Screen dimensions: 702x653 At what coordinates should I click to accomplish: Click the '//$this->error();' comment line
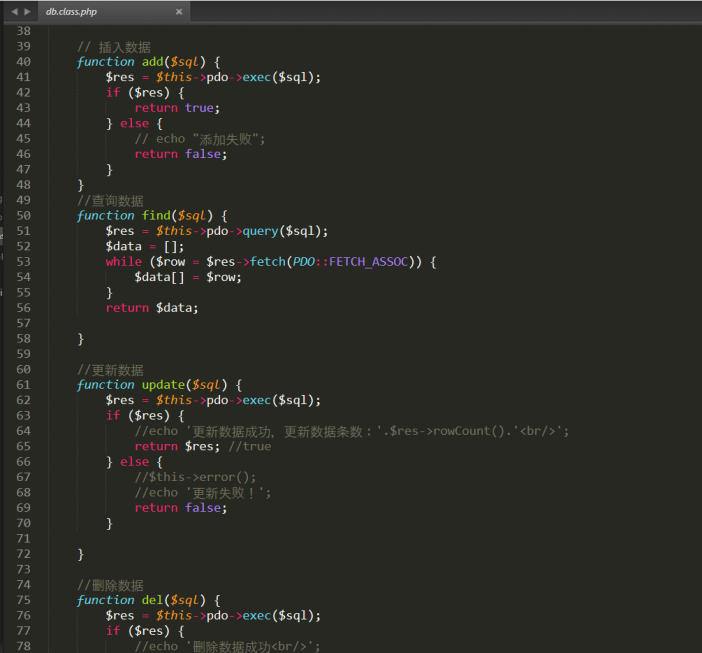[195, 477]
